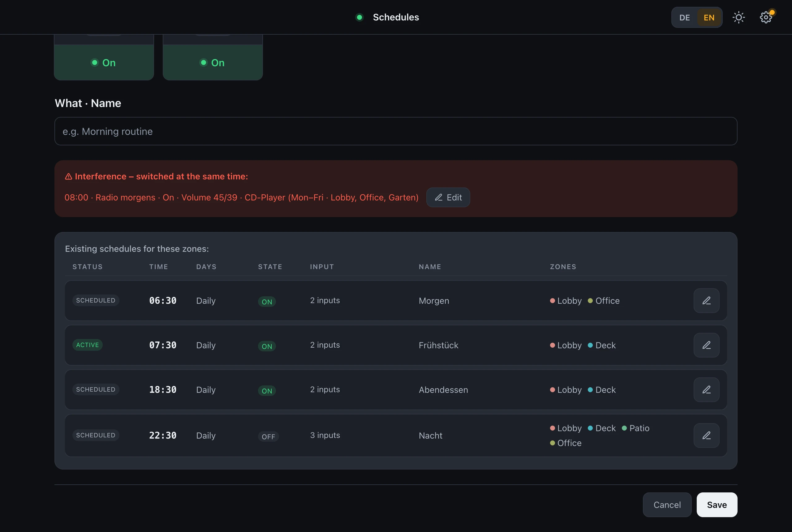
Task: Click the 08:00 Radio morgens conflict text
Action: click(241, 197)
